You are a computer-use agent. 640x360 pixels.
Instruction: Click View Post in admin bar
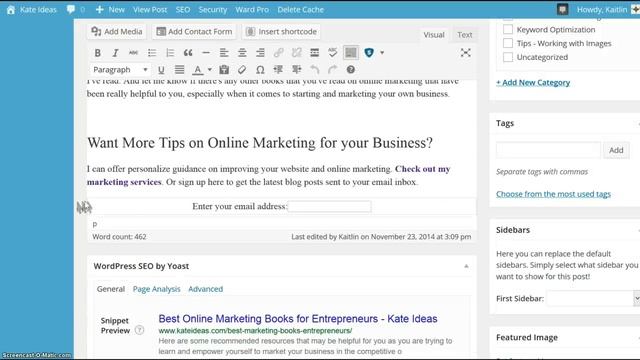(x=150, y=9)
